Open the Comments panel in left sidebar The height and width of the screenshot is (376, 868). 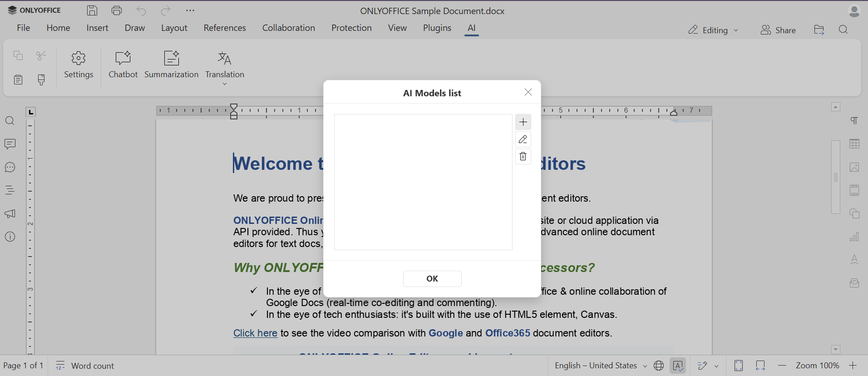pos(10,144)
